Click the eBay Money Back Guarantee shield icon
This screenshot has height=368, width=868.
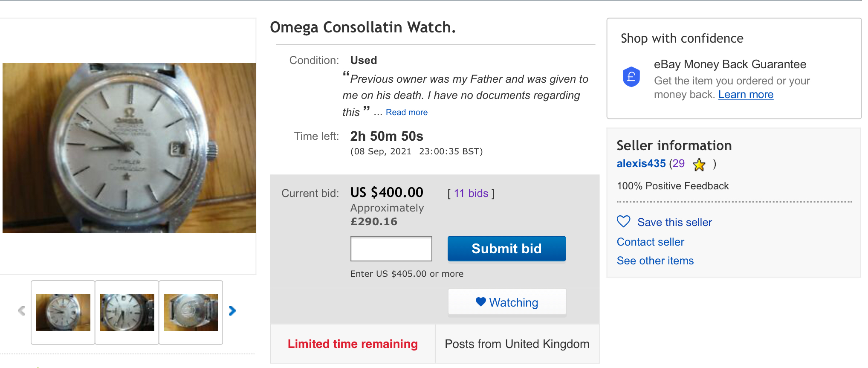631,77
